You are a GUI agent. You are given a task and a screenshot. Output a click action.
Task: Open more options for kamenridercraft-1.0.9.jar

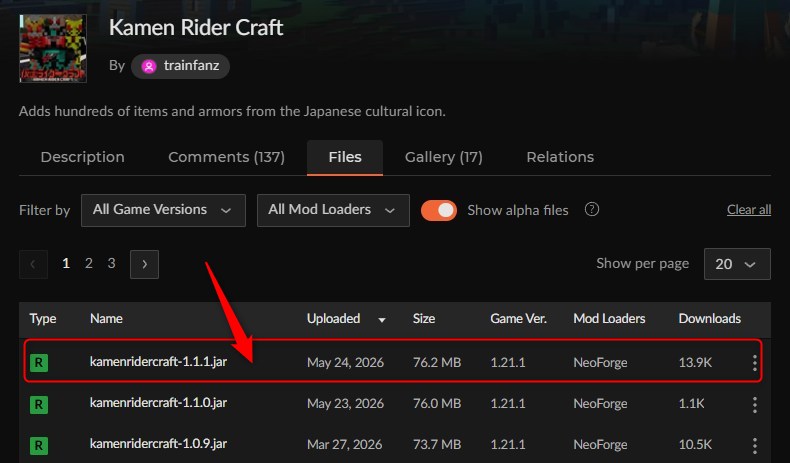[754, 445]
